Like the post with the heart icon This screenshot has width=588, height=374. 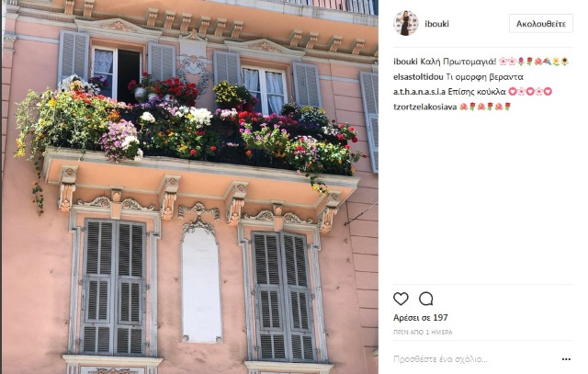(x=401, y=299)
